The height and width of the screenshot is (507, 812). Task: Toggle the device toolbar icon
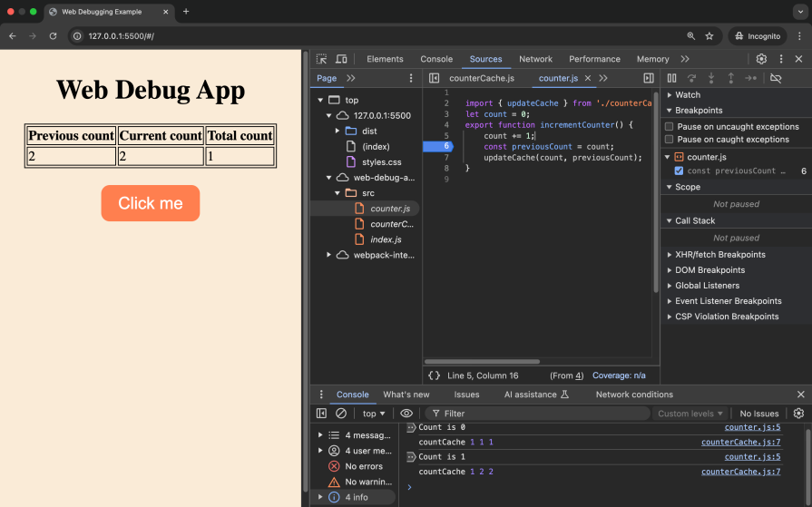click(x=341, y=59)
